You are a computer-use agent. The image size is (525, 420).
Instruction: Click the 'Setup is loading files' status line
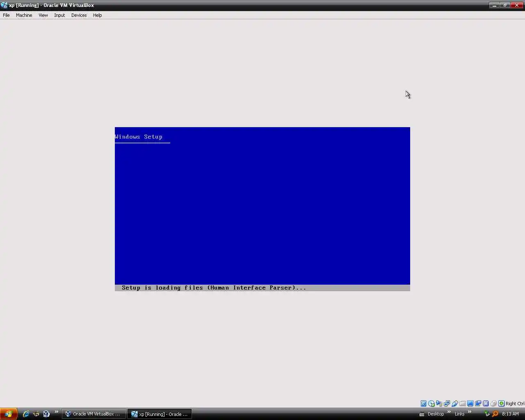click(262, 288)
